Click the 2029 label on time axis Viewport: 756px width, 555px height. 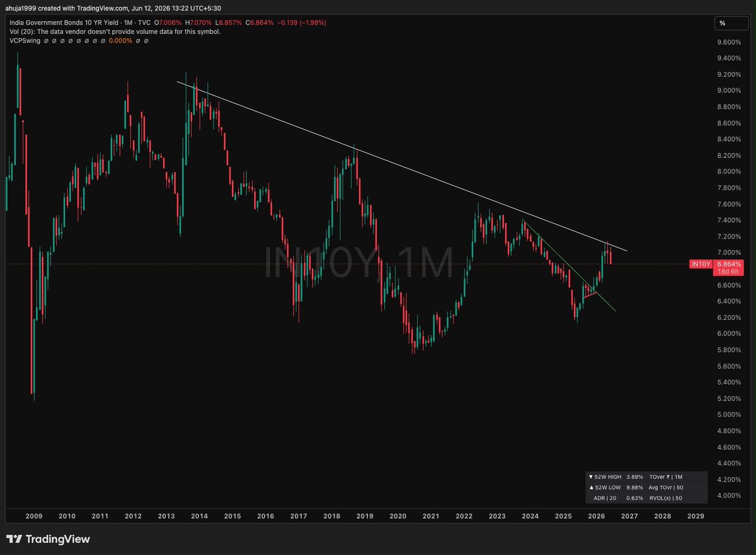696,516
